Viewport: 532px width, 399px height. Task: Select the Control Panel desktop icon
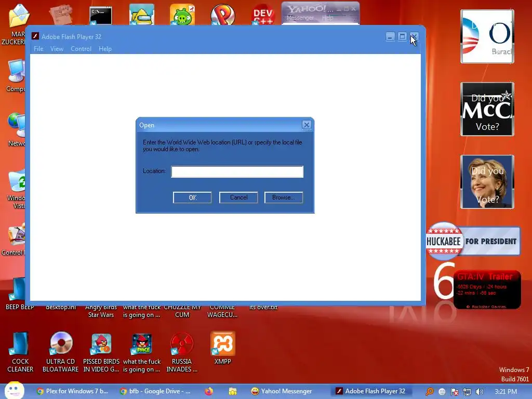14,239
